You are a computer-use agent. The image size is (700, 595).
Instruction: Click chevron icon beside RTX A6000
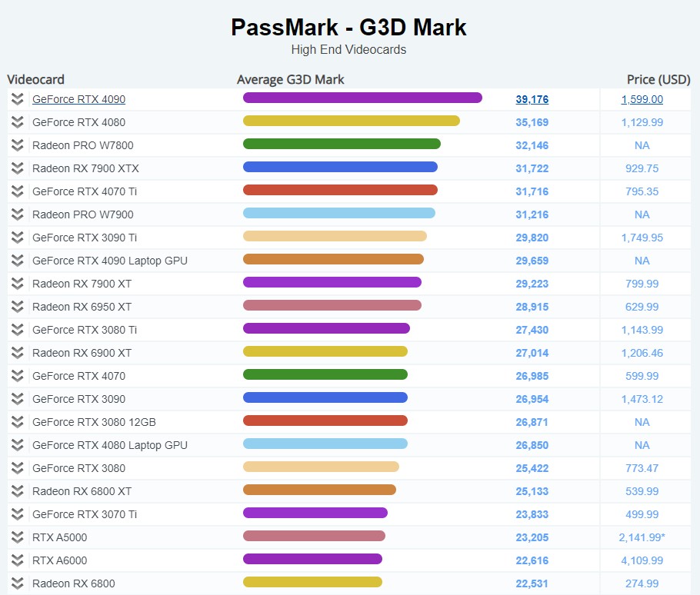click(17, 560)
